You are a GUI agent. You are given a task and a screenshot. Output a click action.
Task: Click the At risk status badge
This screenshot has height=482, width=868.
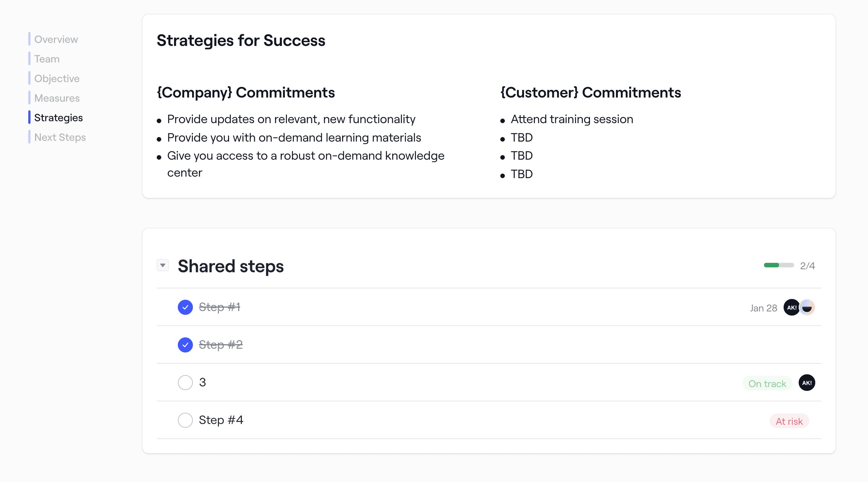[x=789, y=421]
